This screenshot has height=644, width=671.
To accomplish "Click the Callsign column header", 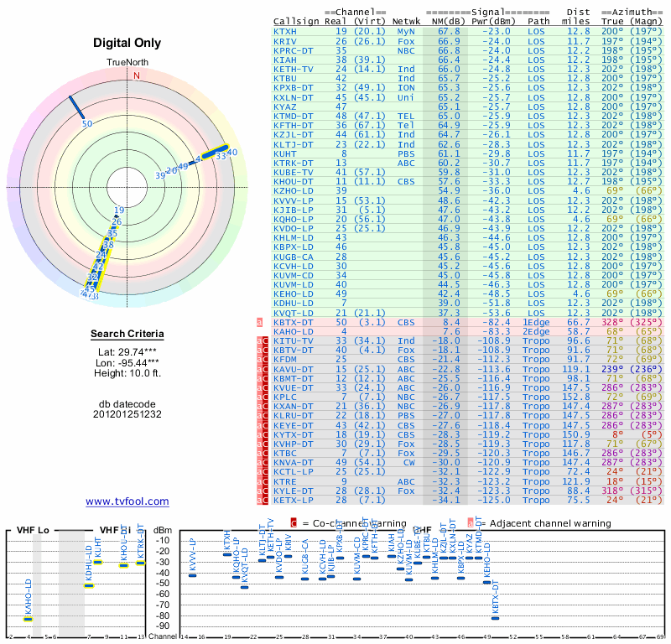I will coord(296,20).
